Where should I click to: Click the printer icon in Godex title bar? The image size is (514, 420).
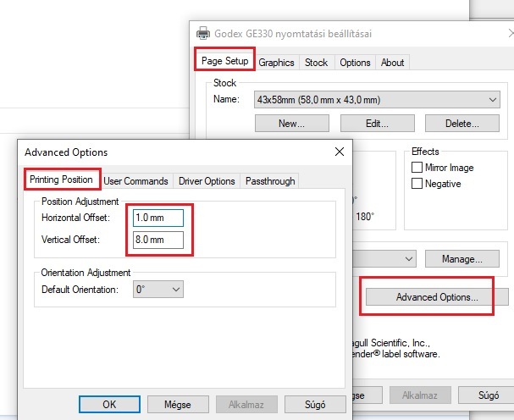tap(203, 33)
